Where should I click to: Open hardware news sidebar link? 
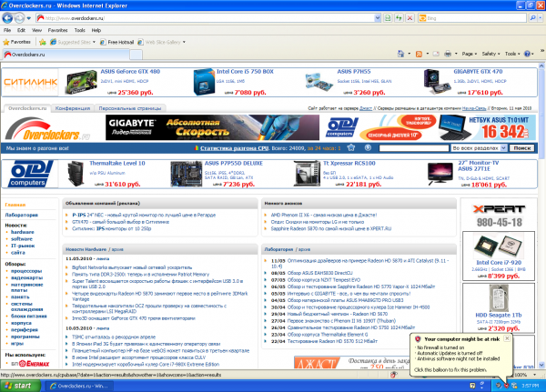(x=22, y=232)
